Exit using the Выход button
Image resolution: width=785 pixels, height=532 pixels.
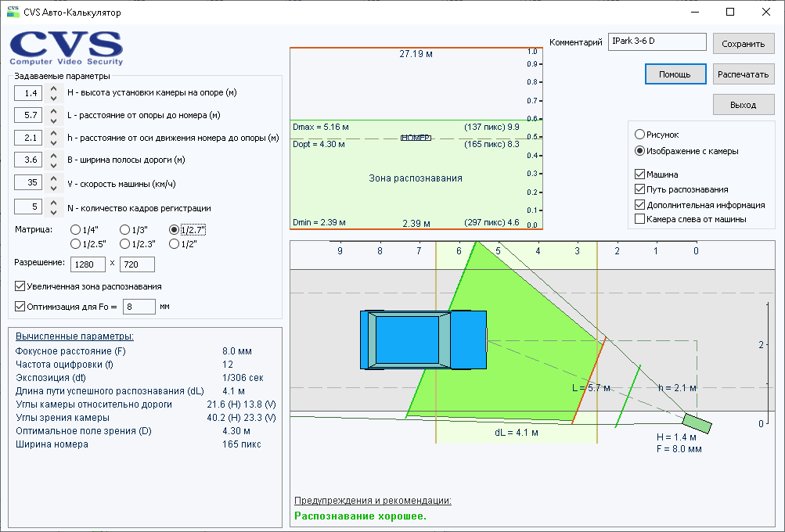coord(744,105)
